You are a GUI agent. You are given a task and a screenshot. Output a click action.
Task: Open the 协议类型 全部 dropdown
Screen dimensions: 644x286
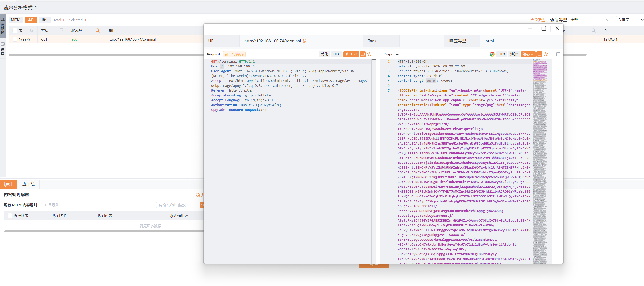[591, 20]
